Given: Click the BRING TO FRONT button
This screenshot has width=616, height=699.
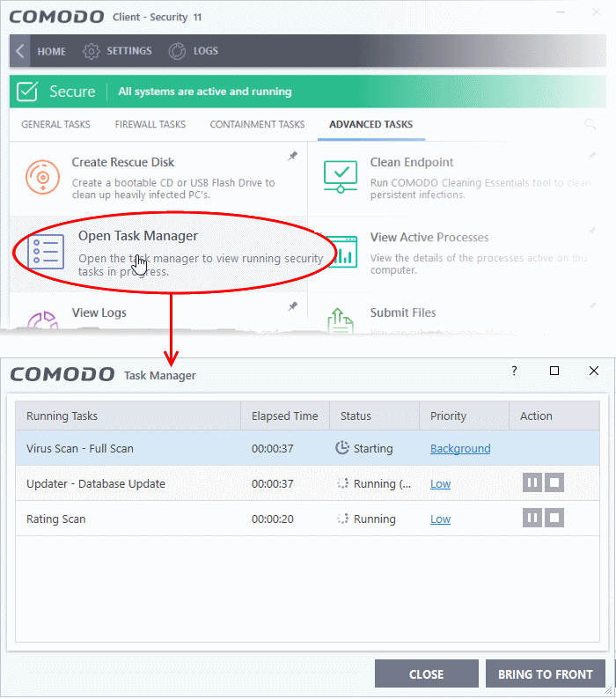Looking at the screenshot, I should (x=546, y=674).
